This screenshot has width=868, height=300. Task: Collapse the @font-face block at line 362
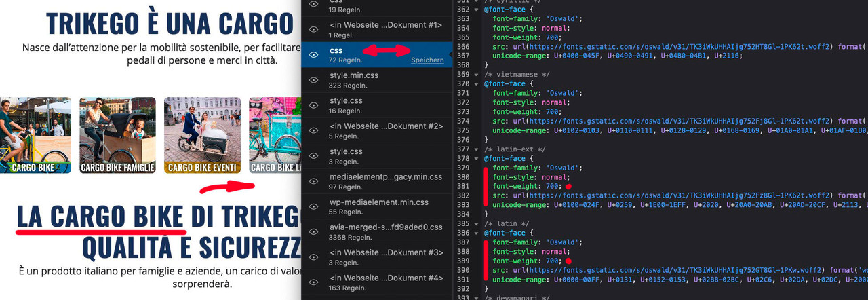pos(477,10)
